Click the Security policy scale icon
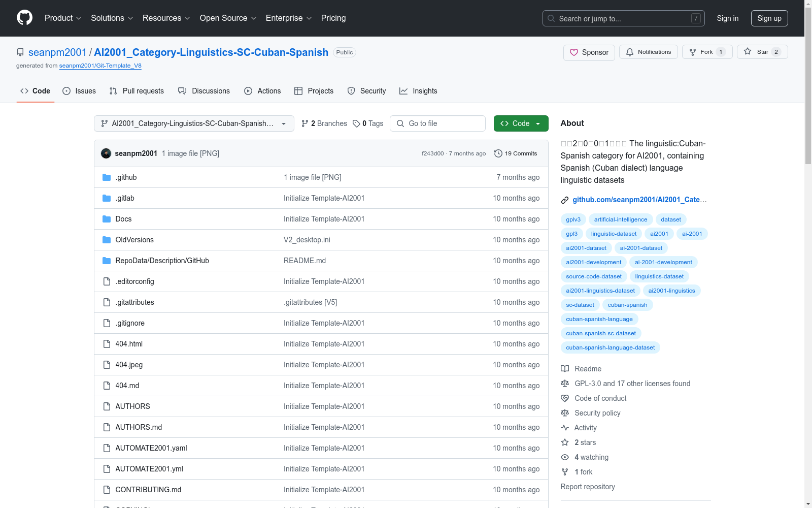The height and width of the screenshot is (508, 812). click(565, 413)
